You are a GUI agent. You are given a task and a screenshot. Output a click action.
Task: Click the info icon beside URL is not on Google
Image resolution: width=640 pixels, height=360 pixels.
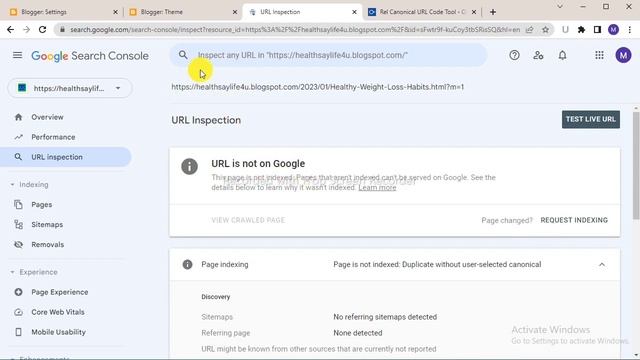click(x=189, y=166)
